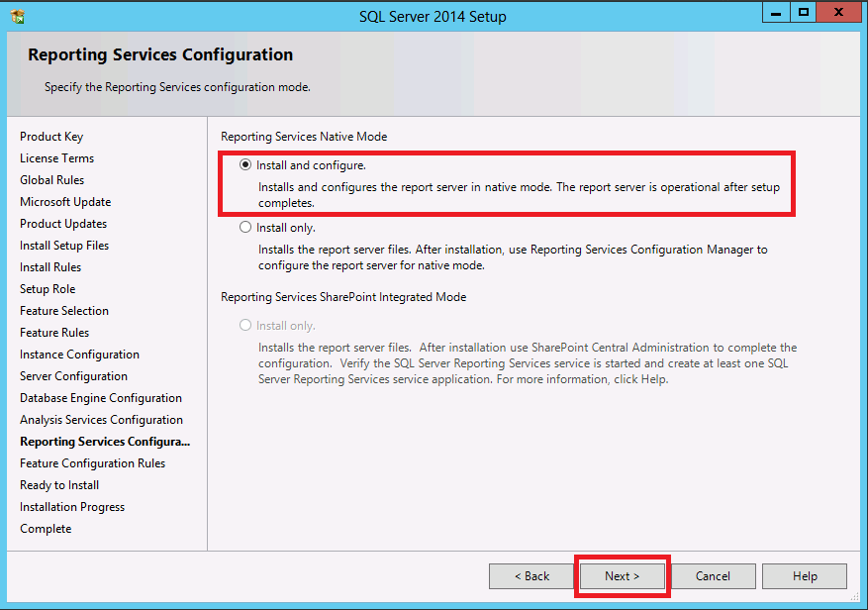Click the Server Configuration step
The image size is (868, 610).
coord(73,376)
